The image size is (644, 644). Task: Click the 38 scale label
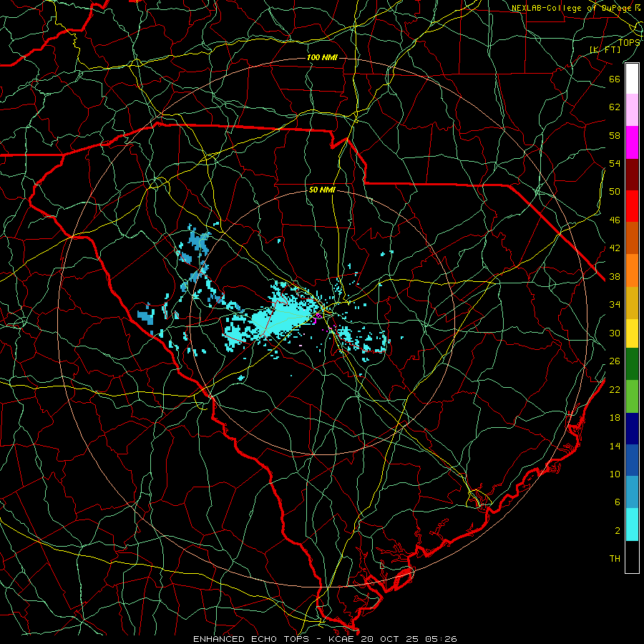pos(615,276)
